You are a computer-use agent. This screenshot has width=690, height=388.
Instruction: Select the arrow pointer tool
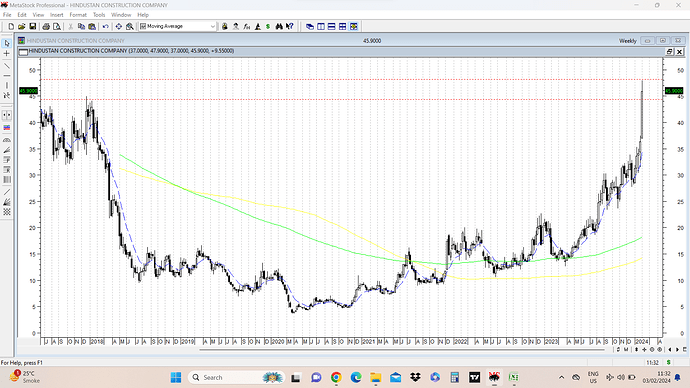coord(7,43)
